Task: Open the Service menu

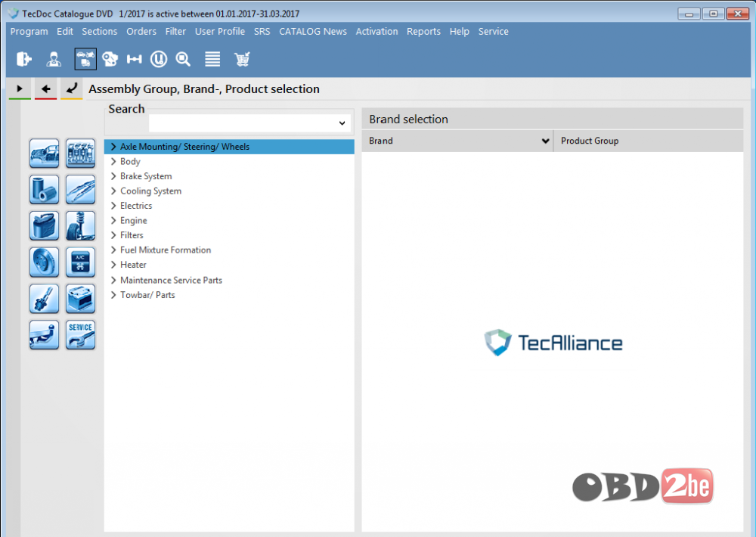Action: point(493,31)
